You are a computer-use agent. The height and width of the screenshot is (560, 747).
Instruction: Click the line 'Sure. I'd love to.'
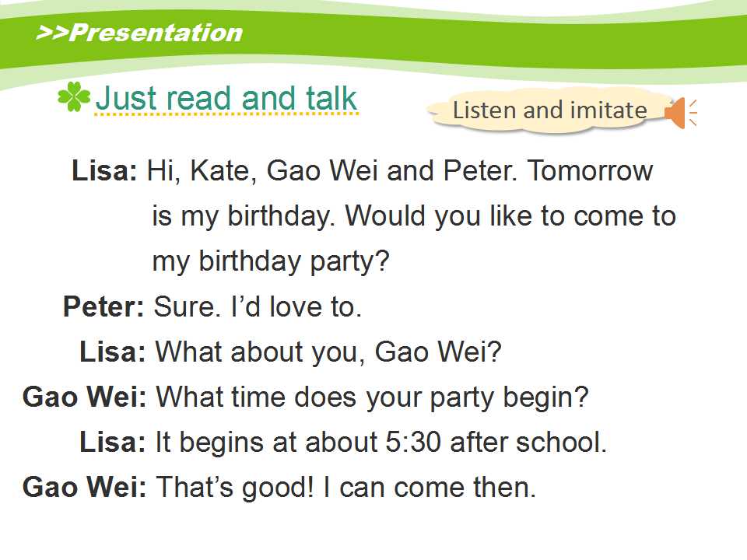(258, 306)
